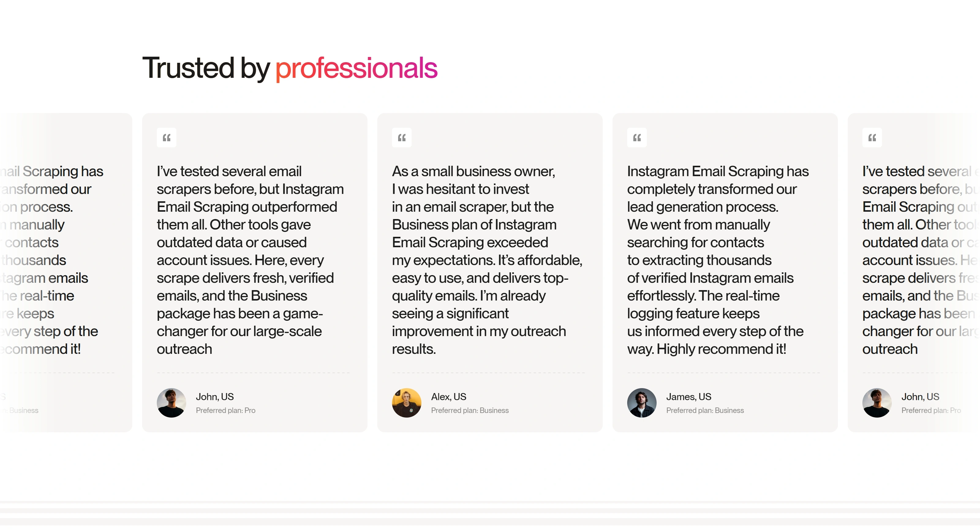Click 'Preferred plan: Business' under Alex, US

pyautogui.click(x=470, y=410)
